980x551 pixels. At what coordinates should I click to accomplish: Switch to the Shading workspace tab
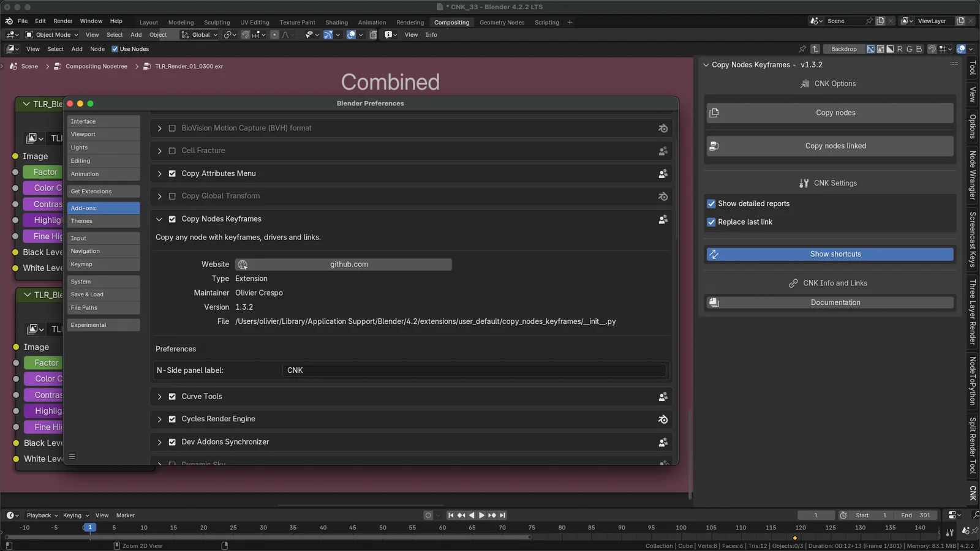click(x=336, y=22)
